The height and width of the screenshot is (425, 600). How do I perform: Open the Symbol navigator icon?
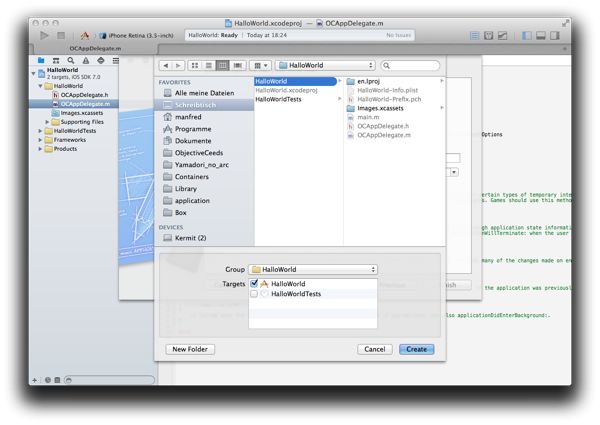pos(56,60)
